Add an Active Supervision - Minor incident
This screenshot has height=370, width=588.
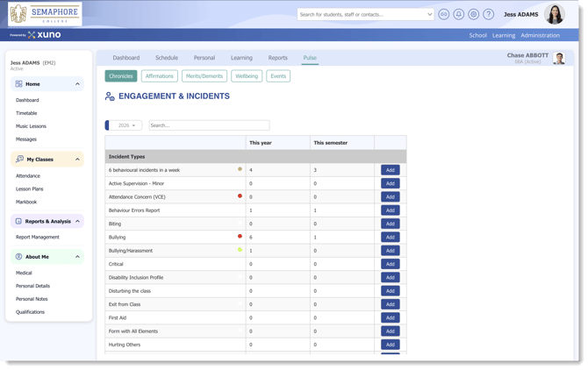click(391, 183)
